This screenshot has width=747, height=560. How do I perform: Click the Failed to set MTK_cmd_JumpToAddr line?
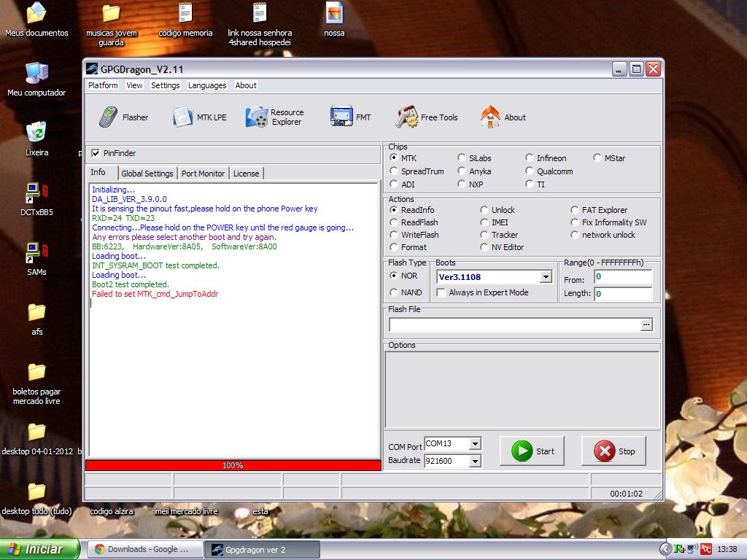pos(155,294)
